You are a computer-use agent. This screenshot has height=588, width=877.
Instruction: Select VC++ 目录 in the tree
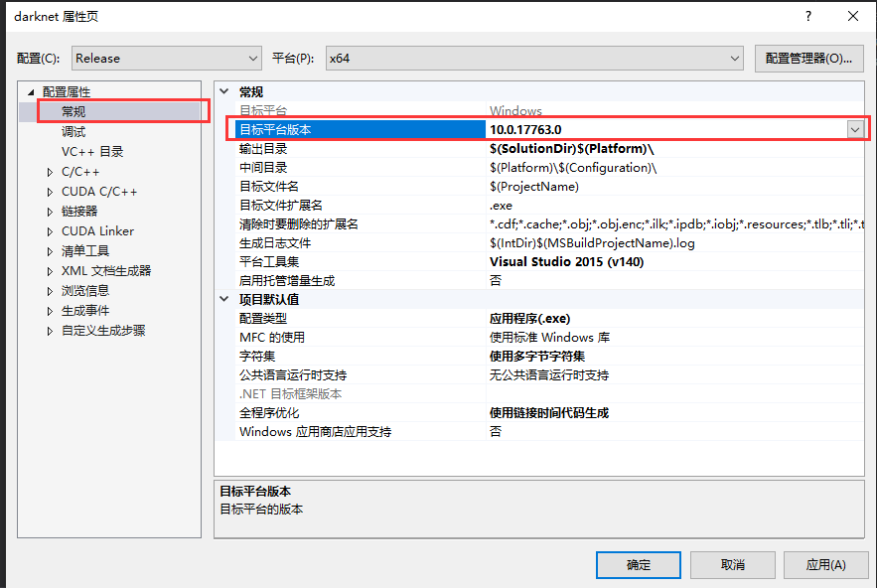pos(92,152)
